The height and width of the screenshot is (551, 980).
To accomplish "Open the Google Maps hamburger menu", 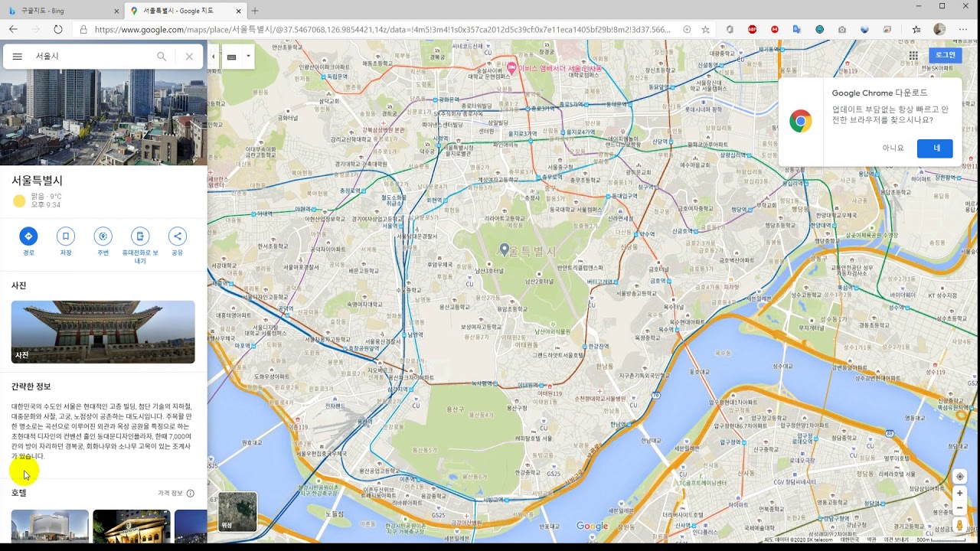I will [x=17, y=57].
